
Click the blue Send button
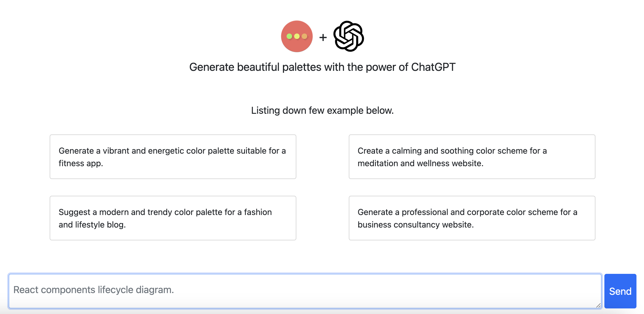pyautogui.click(x=620, y=291)
